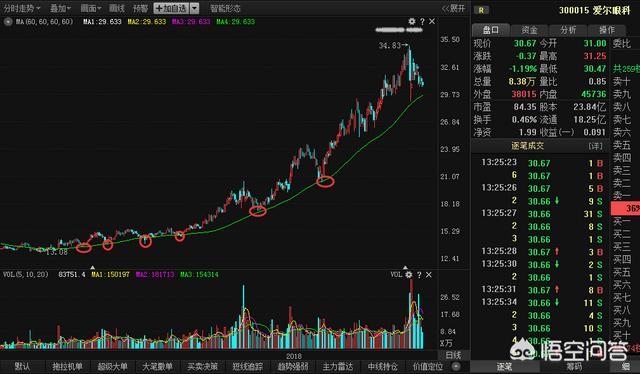Click the 日线 period button
The image size is (640, 374).
point(453,355)
